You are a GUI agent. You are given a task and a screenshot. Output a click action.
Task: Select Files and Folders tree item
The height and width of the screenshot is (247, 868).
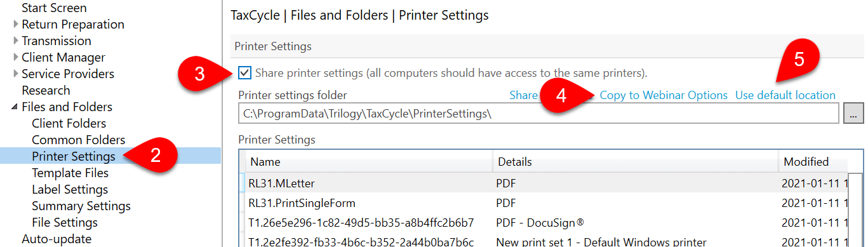pos(67,107)
